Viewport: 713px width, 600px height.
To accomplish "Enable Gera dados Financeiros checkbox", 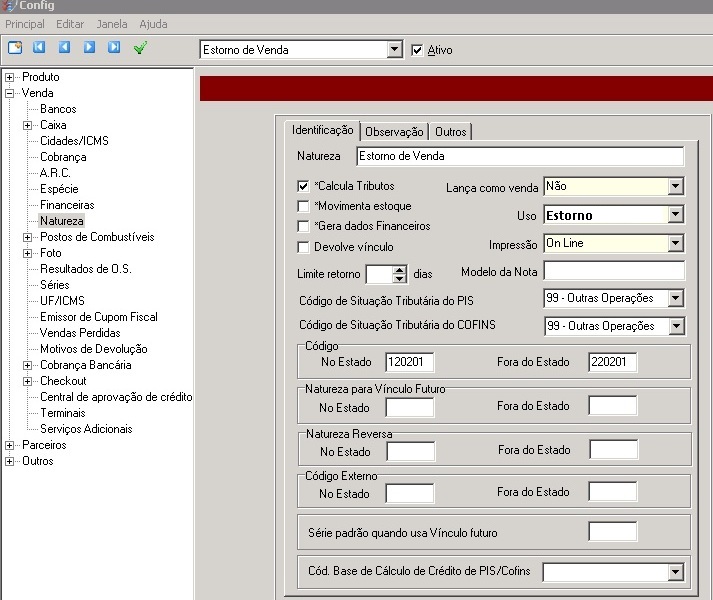I will 303,226.
